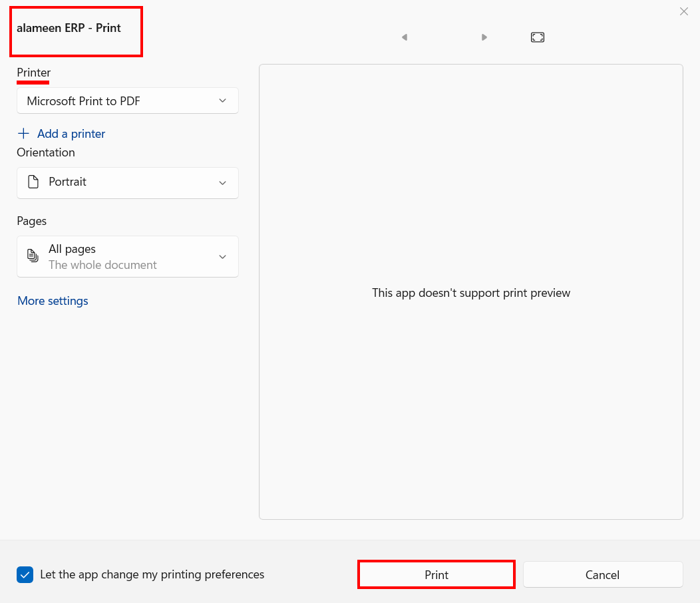Click the chevron on the printer selector
Viewport: 700px width, 603px height.
(x=223, y=101)
